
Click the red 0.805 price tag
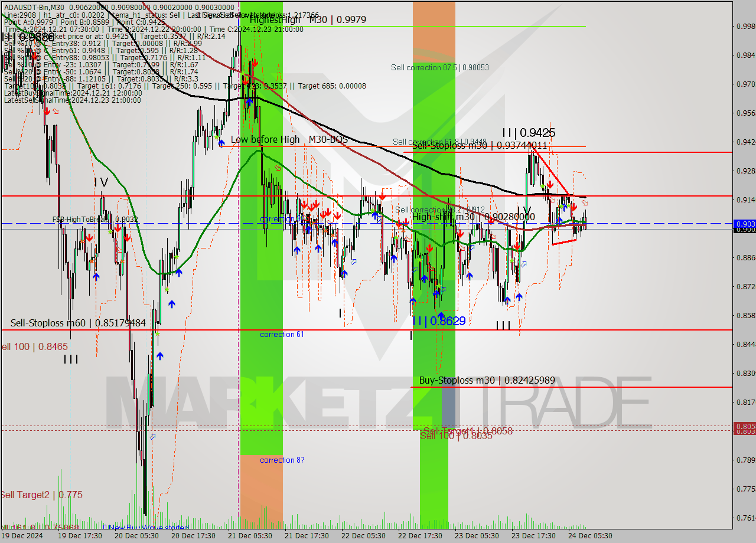[x=744, y=426]
